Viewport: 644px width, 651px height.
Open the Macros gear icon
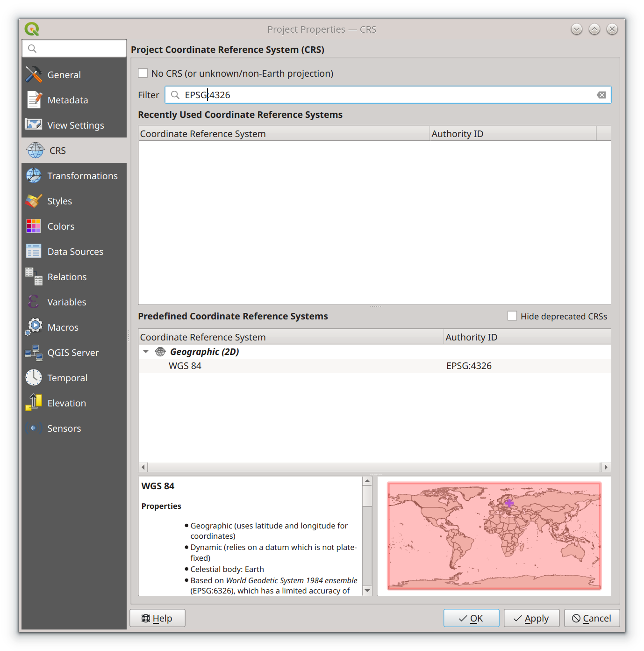(34, 327)
